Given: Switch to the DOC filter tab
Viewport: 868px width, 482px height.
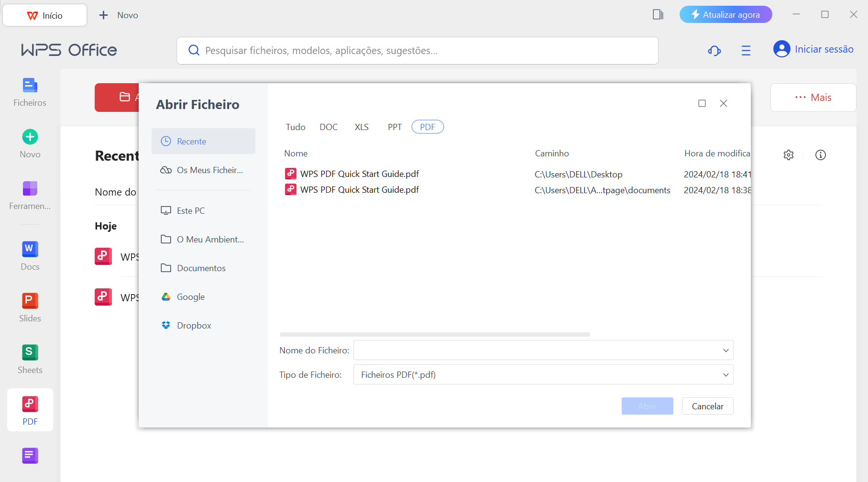Looking at the screenshot, I should click(x=329, y=127).
